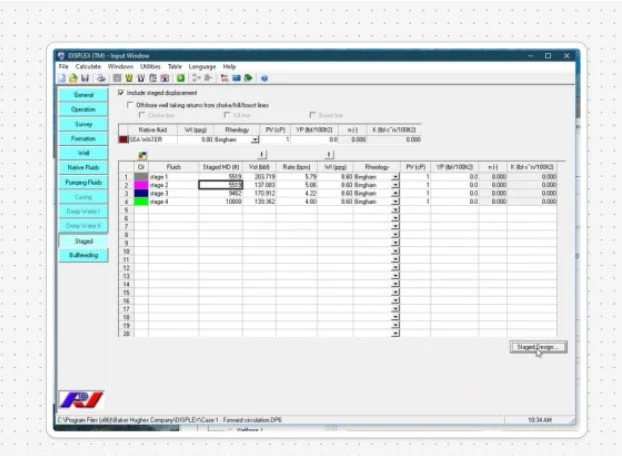Open the Table menu
This screenshot has height=456, width=622.
[175, 67]
